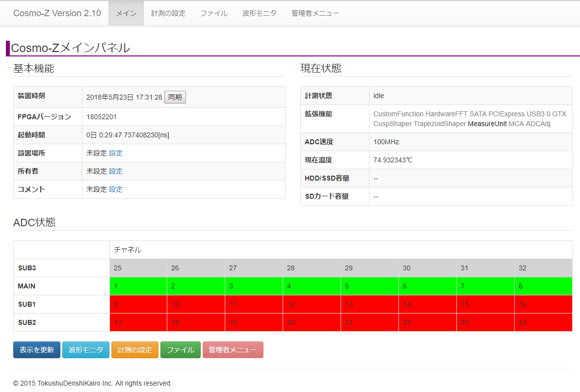This screenshot has width=580, height=392.
Task: Select red SUB2 channel 21 cell
Action: [369, 322]
